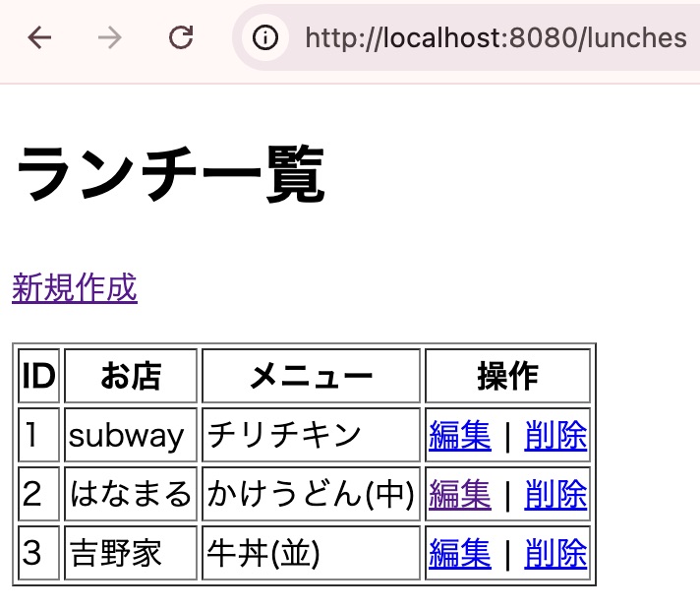
Task: Click the browser back arrow
Action: pyautogui.click(x=40, y=37)
